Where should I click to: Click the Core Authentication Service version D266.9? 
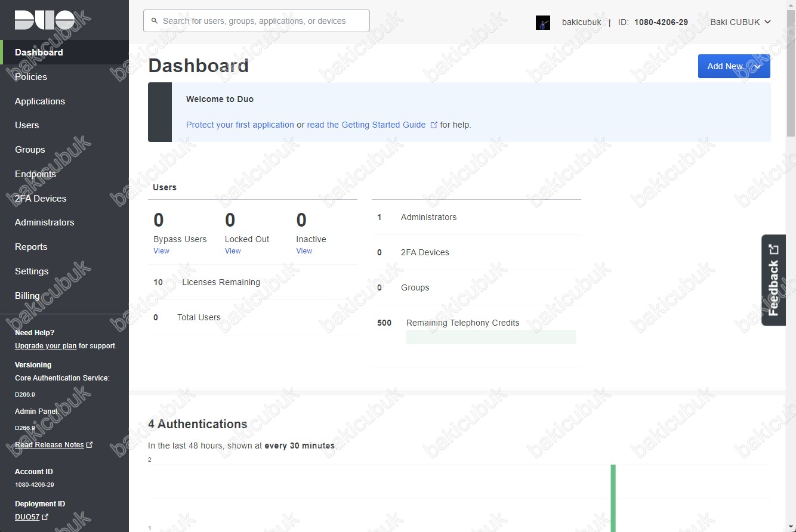click(25, 395)
